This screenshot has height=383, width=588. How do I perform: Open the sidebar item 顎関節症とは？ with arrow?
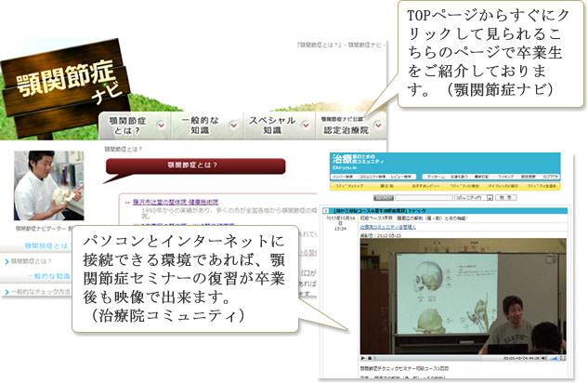point(28,261)
